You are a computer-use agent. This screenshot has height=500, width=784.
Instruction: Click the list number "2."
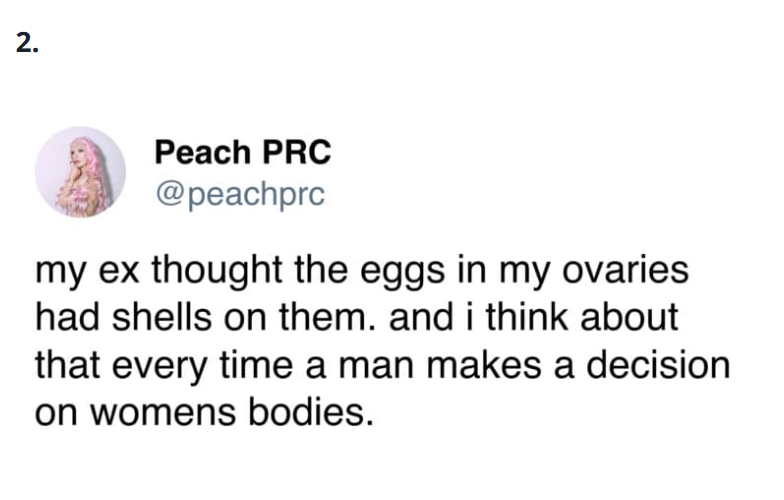[27, 44]
